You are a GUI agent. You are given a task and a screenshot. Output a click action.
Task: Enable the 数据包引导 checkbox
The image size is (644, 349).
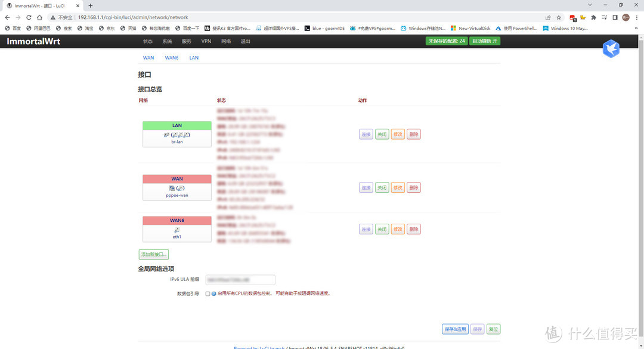[208, 294]
